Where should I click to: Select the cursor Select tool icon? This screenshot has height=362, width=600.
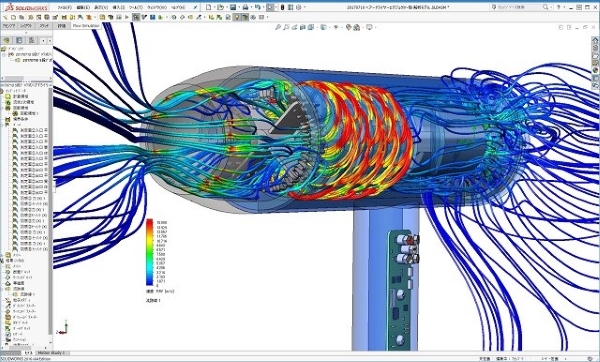(x=271, y=7)
